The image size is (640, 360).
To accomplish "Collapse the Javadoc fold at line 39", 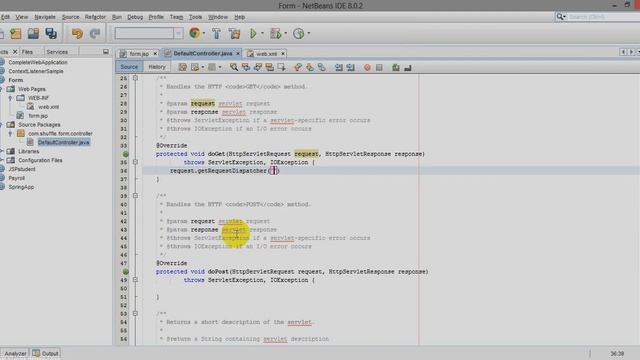I will 135,196.
